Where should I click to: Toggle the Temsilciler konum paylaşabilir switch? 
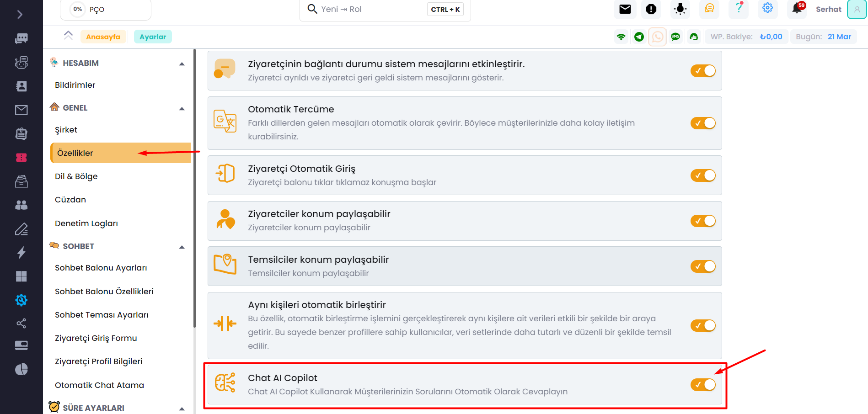[x=703, y=266]
